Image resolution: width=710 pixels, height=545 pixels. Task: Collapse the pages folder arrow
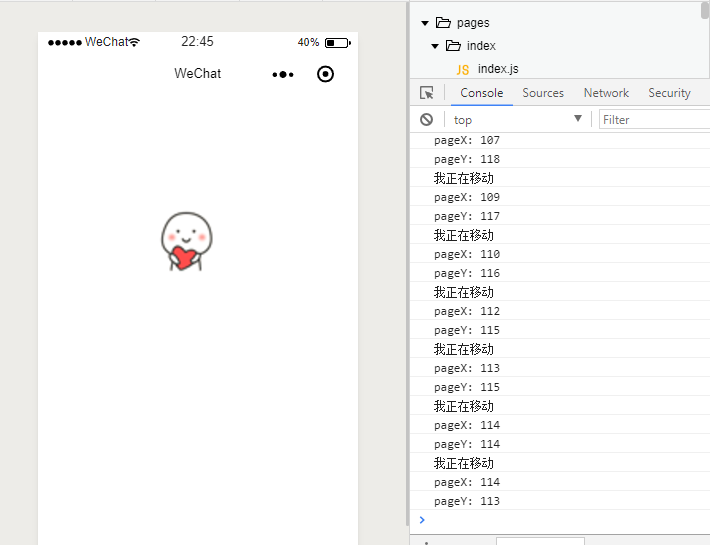425,23
